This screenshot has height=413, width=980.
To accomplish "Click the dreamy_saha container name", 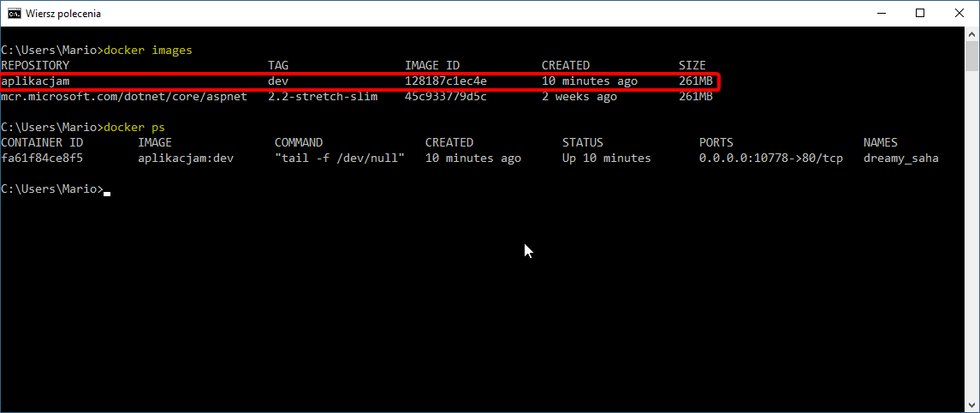I will (900, 159).
